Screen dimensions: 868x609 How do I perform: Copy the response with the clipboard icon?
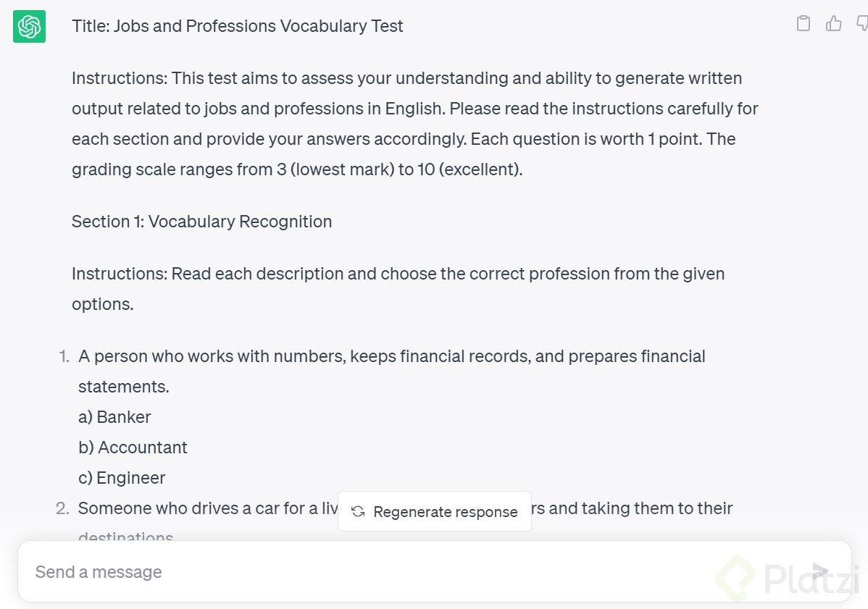[804, 23]
